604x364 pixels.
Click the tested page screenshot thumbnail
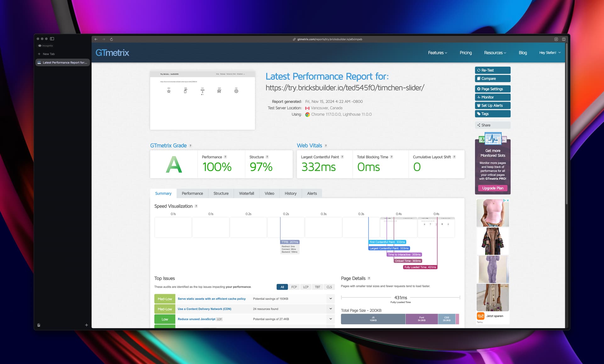[202, 100]
